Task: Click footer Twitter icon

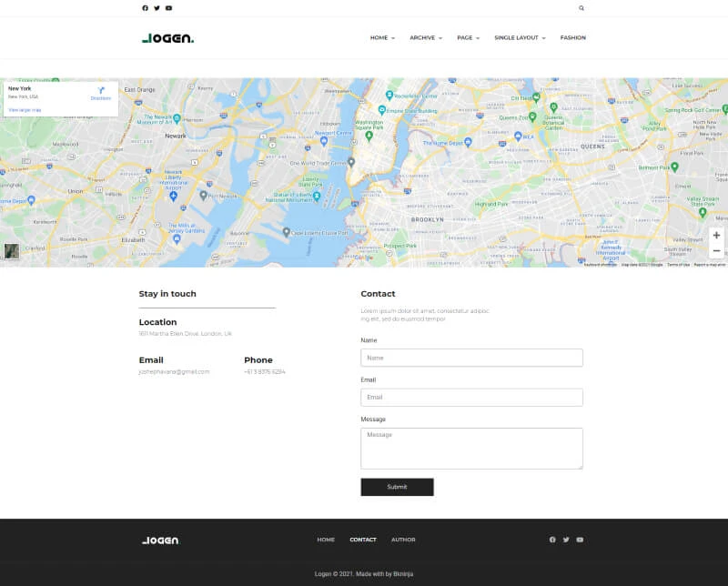Action: [566, 540]
